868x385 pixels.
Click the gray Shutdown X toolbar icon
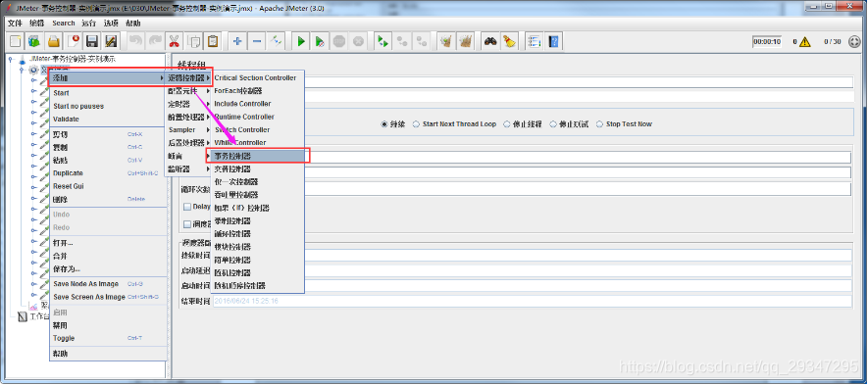358,41
